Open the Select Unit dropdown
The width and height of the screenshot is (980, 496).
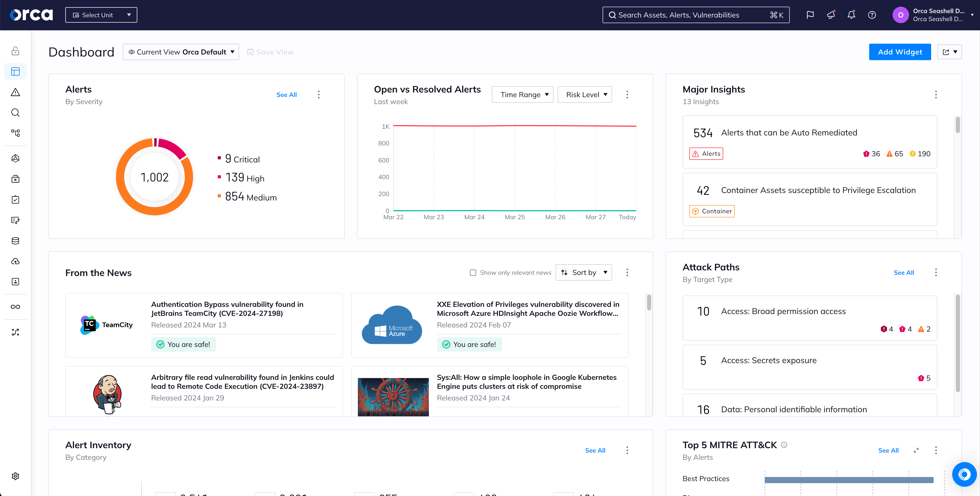coord(101,15)
